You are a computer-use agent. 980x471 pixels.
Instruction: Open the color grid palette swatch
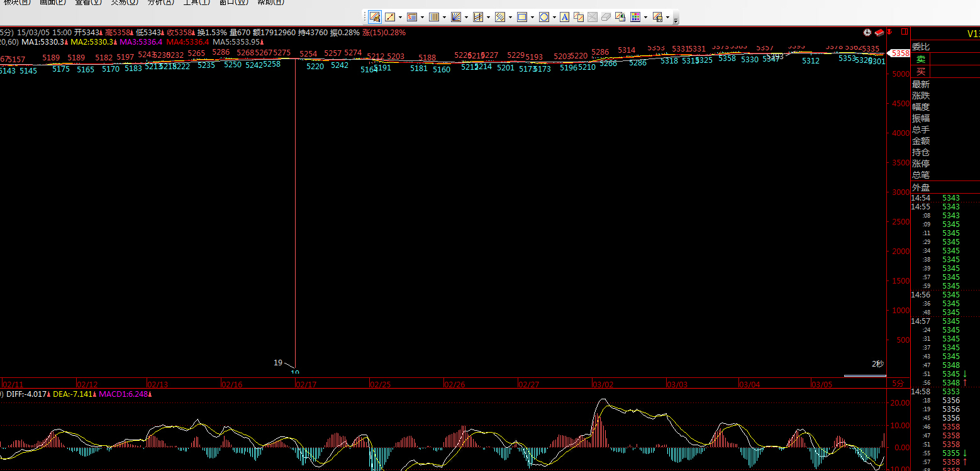click(636, 17)
